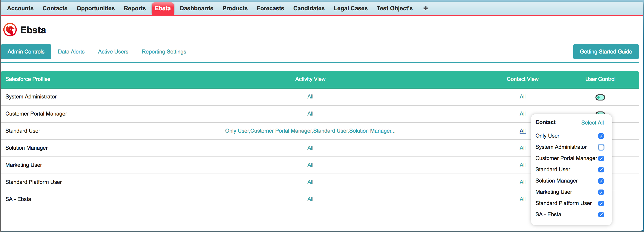Open System Administrator Activity View selector
The height and width of the screenshot is (232, 644).
(310, 97)
